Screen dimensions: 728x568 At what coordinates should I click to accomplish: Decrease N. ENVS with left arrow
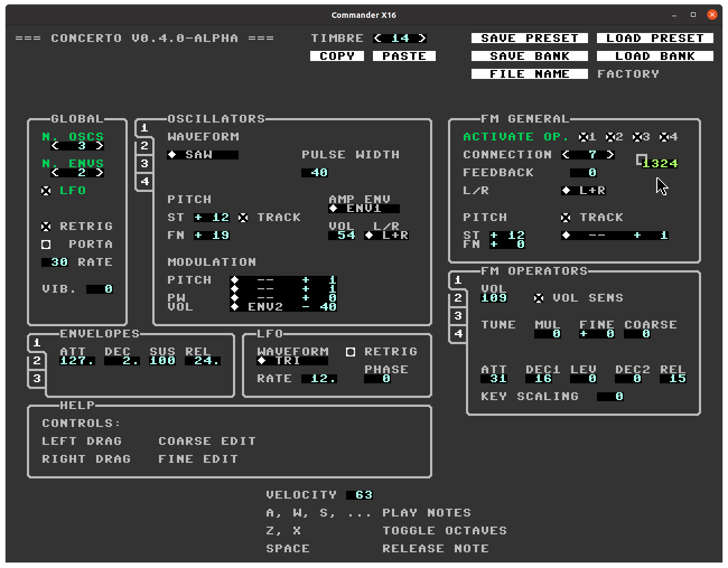[55, 172]
